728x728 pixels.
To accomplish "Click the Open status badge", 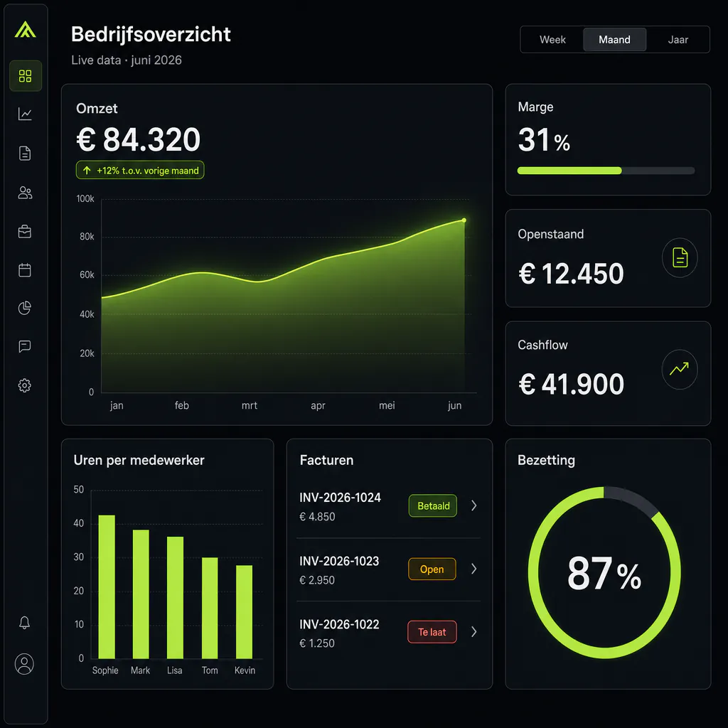I will point(432,569).
